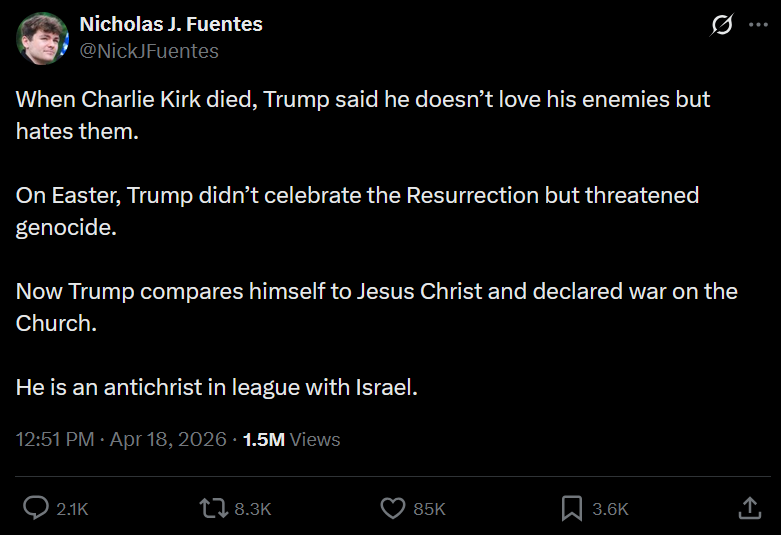This screenshot has height=535, width=781.
Task: Click the @NickJFuentes handle
Action: click(148, 50)
